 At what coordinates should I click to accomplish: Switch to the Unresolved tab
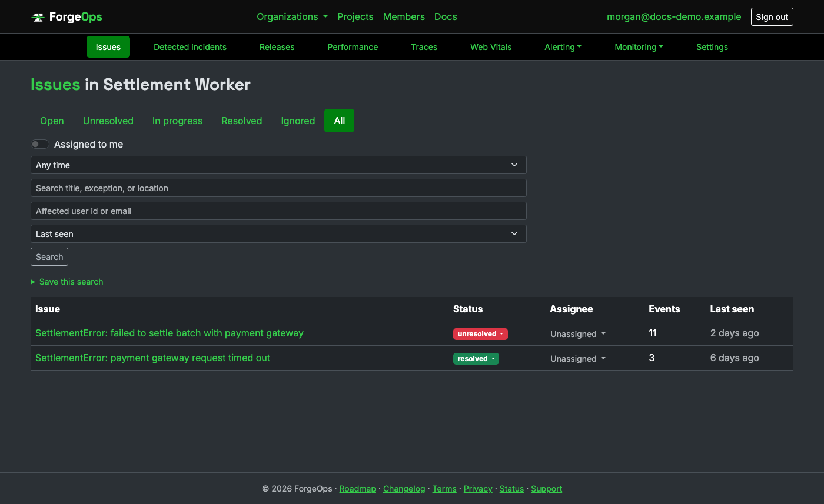click(x=108, y=121)
